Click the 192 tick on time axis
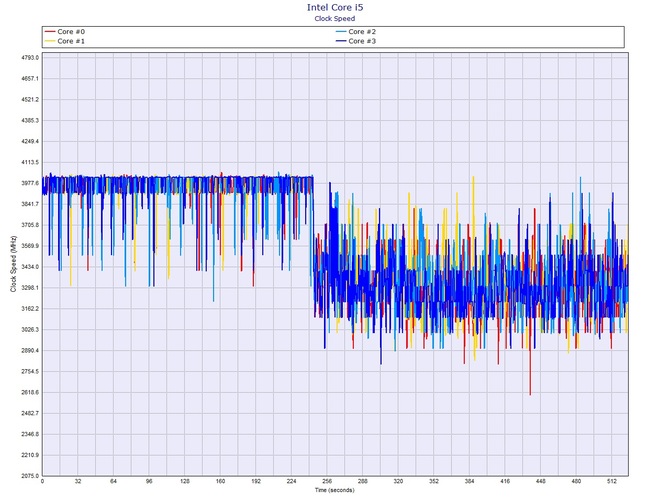 click(256, 481)
